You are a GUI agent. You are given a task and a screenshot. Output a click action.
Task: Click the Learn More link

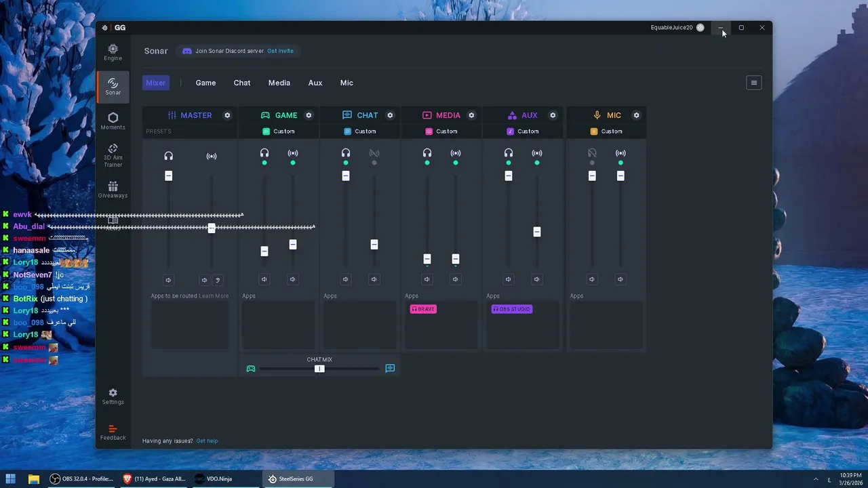click(x=214, y=296)
